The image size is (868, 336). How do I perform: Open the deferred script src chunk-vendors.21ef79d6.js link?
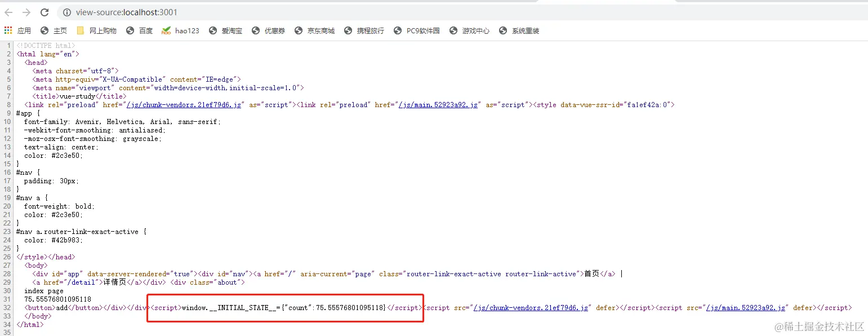coord(531,308)
